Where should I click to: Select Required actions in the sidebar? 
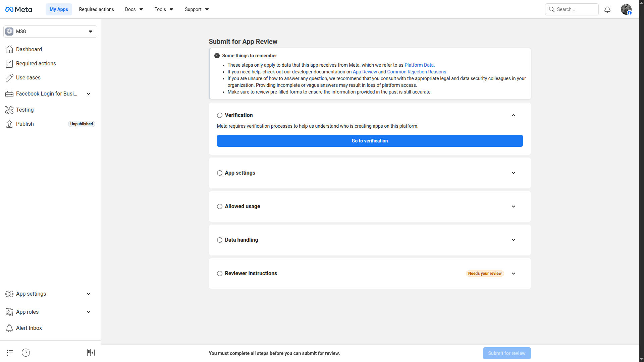point(36,63)
